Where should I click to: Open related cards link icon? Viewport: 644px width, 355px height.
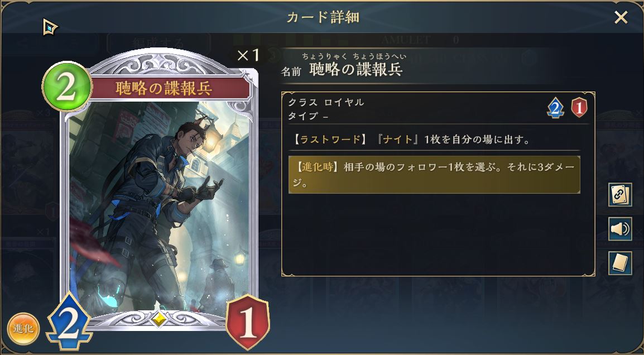(620, 195)
